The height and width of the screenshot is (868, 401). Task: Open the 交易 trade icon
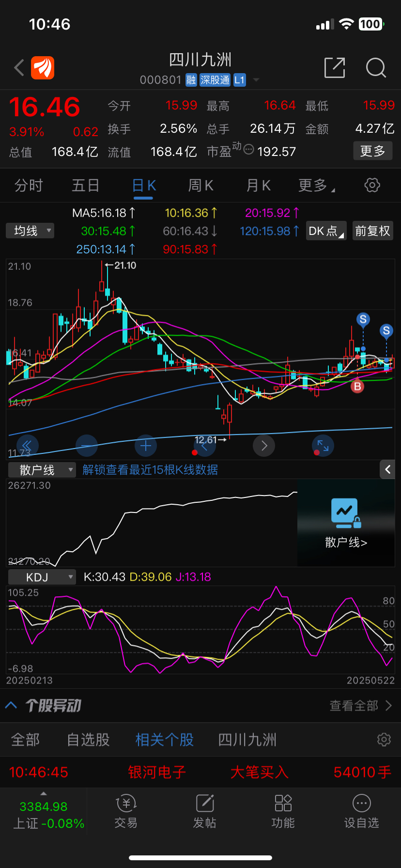(126, 812)
